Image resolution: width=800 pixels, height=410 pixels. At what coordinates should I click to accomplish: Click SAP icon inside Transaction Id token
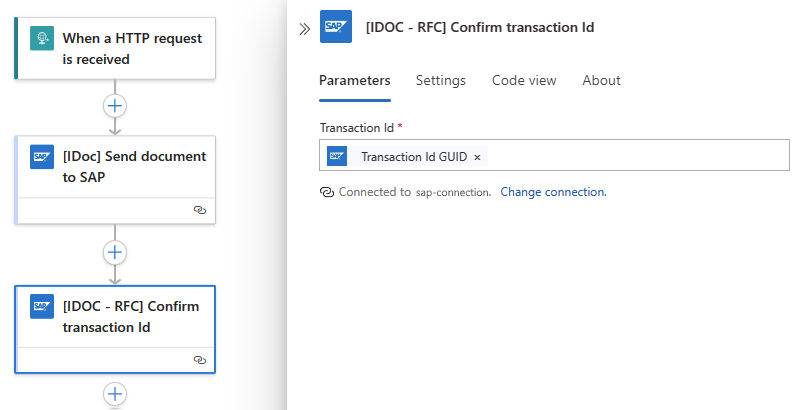tap(338, 157)
